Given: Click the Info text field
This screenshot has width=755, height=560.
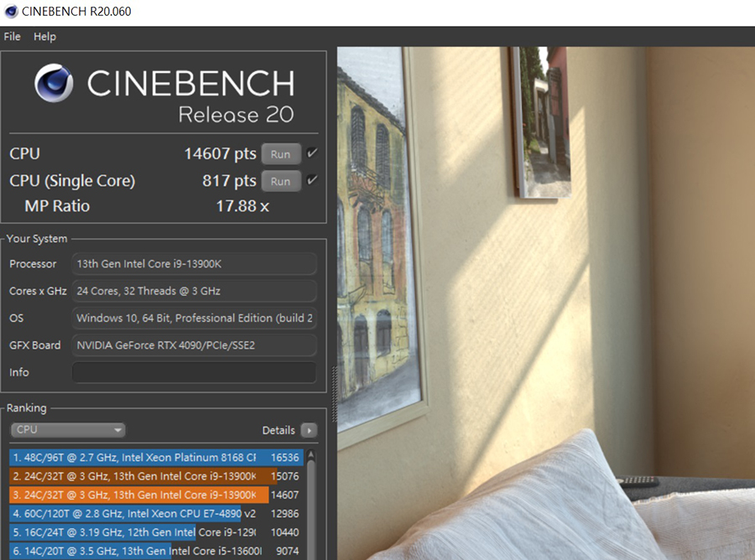Looking at the screenshot, I should click(194, 372).
